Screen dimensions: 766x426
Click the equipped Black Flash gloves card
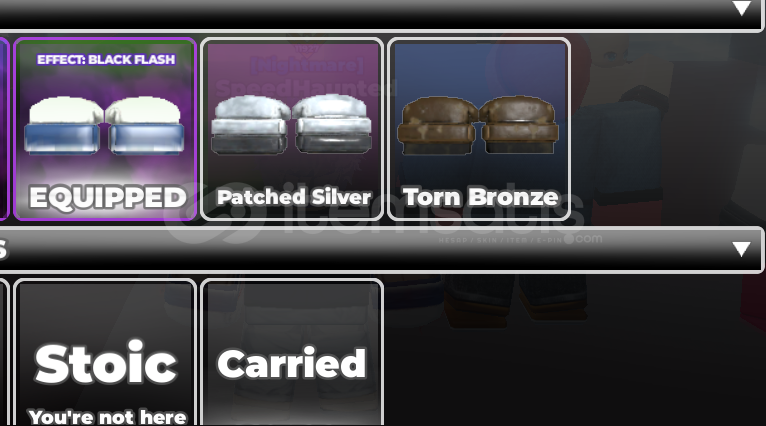pyautogui.click(x=105, y=129)
